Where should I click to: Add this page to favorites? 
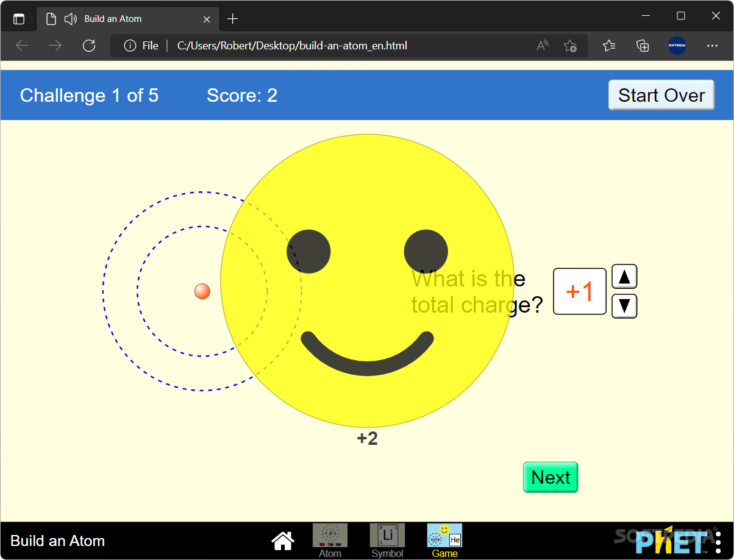point(570,46)
